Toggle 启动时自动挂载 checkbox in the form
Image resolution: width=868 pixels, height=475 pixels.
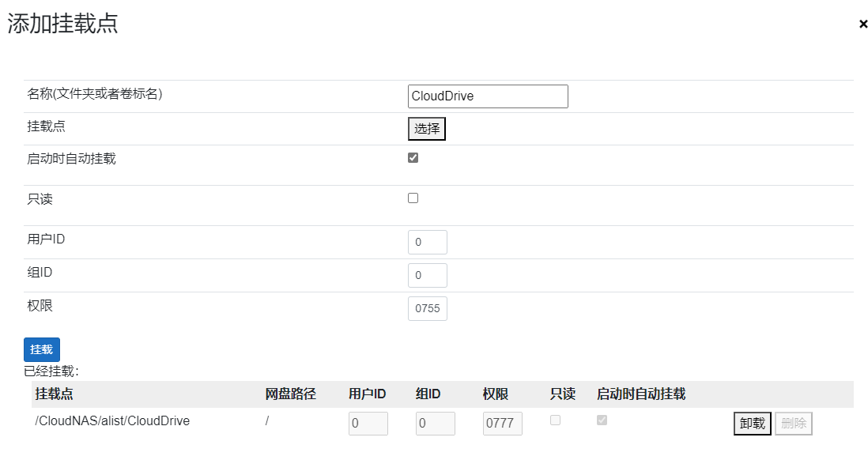[x=413, y=158]
